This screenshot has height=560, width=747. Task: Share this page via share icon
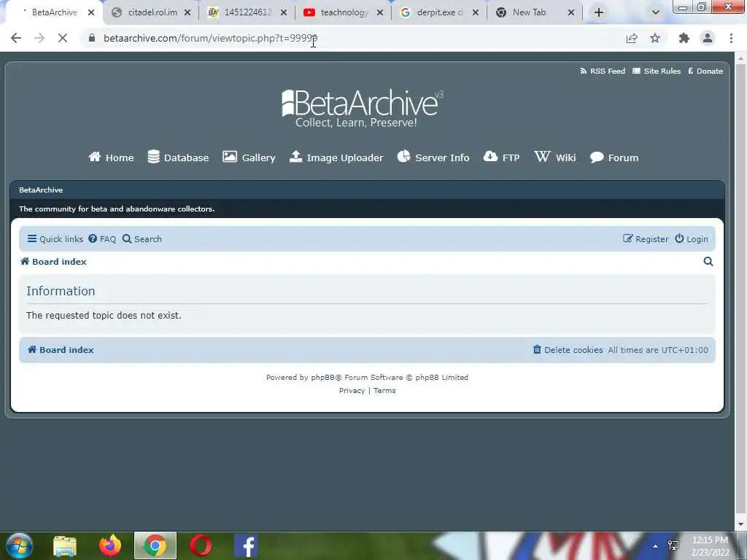[x=632, y=38]
